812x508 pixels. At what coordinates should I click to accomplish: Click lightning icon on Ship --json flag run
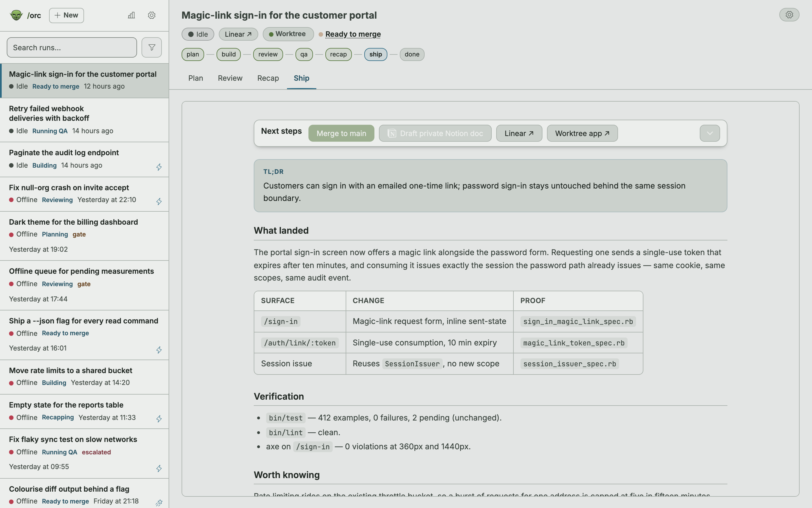click(159, 350)
